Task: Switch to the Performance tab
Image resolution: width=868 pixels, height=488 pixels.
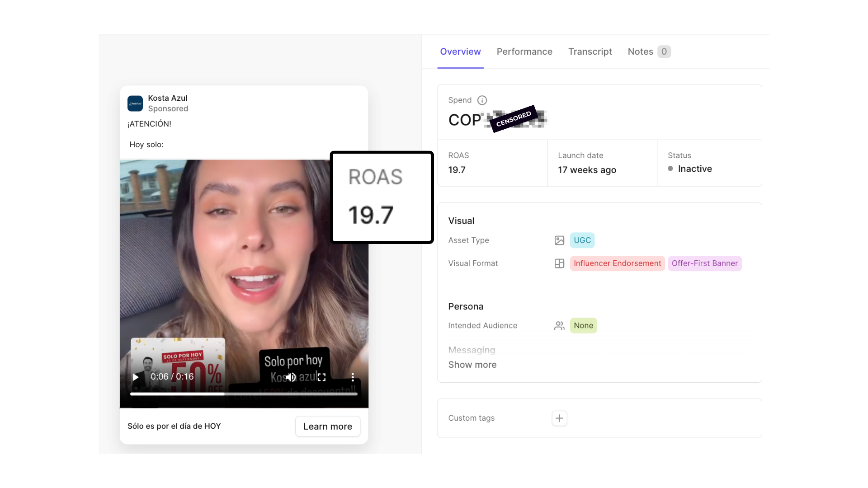Action: (524, 52)
